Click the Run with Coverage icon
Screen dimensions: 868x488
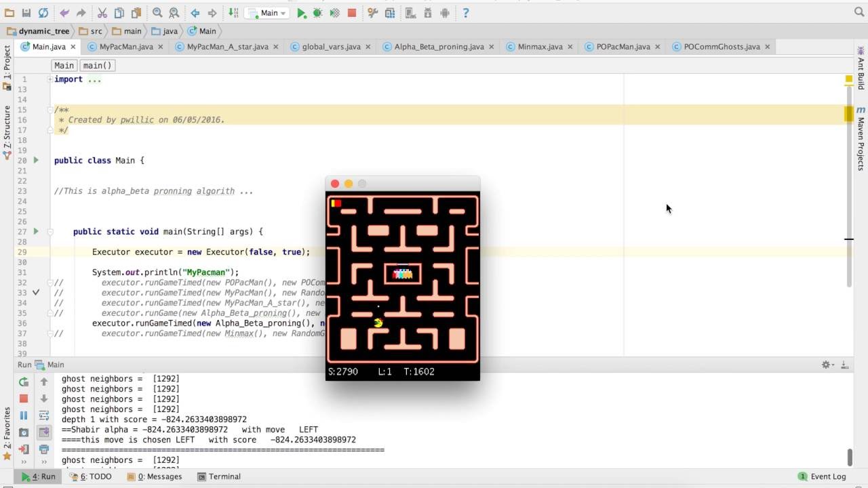pyautogui.click(x=334, y=13)
